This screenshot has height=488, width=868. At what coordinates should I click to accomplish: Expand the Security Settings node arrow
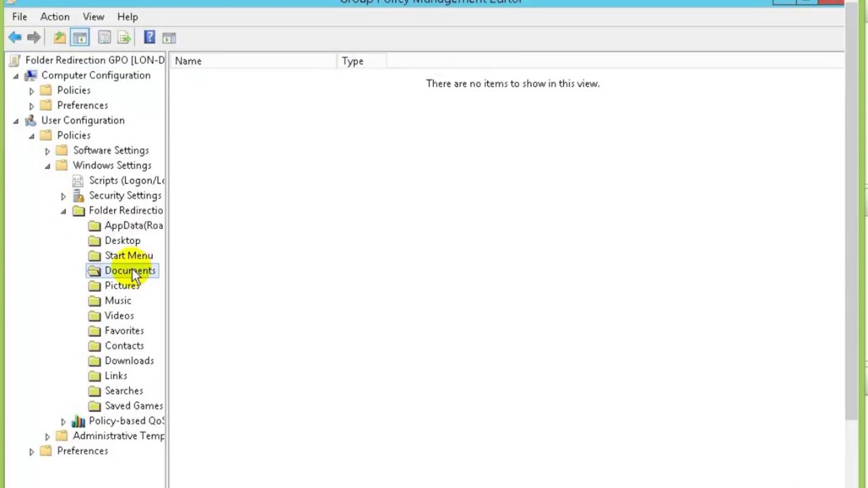[63, 196]
